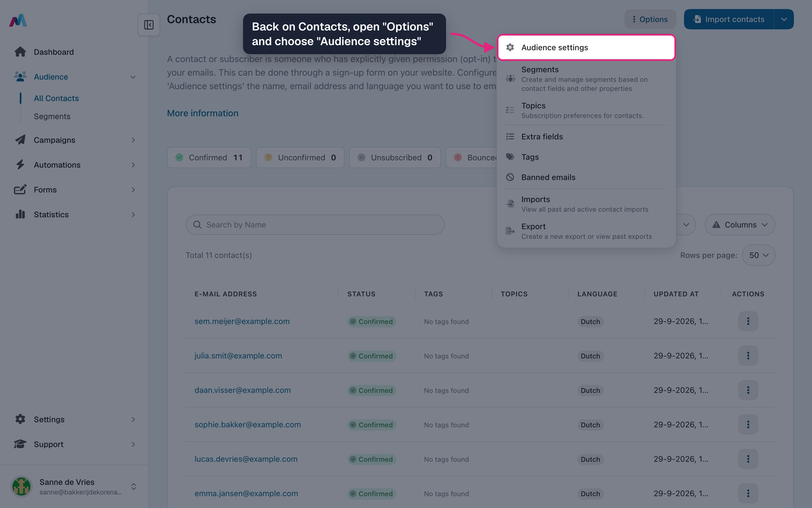Screen dimensions: 812x508
Task: Open the Columns dropdown
Action: coord(740,224)
